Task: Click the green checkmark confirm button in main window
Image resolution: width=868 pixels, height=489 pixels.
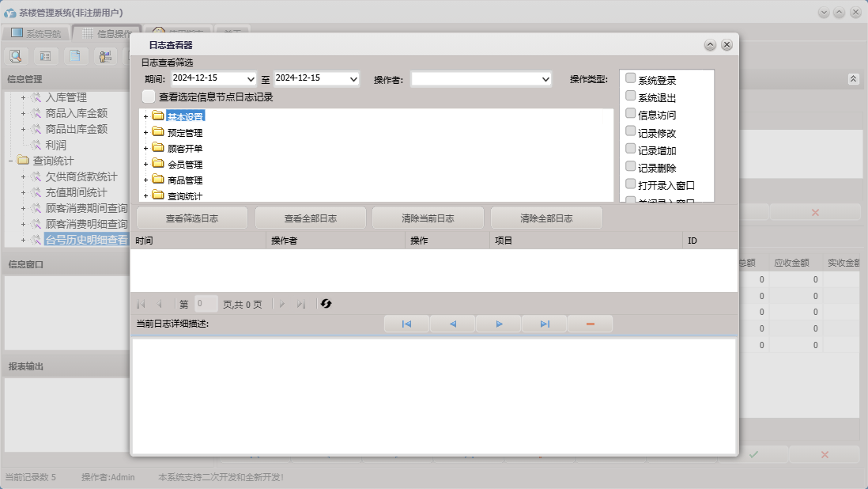Action: [x=753, y=454]
